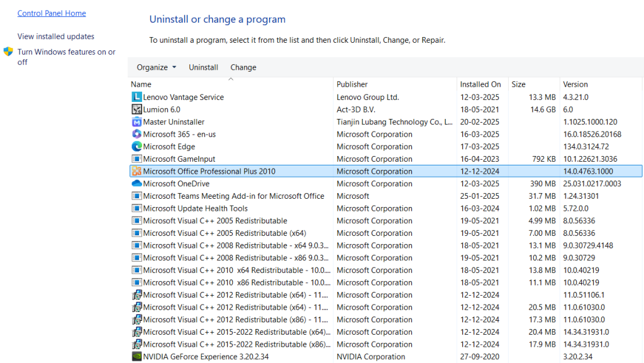Image resolution: width=644 pixels, height=363 pixels.
Task: Click the Uninstall toolbar button
Action: click(x=203, y=67)
